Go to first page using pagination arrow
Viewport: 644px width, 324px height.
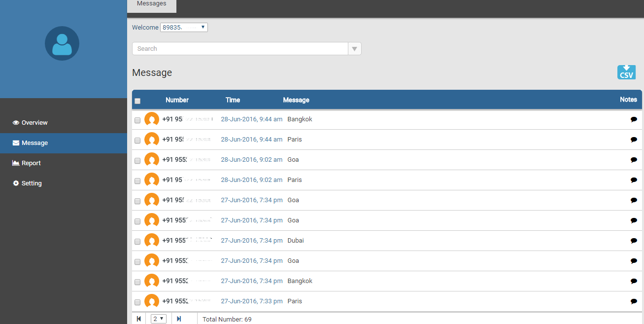click(x=139, y=319)
